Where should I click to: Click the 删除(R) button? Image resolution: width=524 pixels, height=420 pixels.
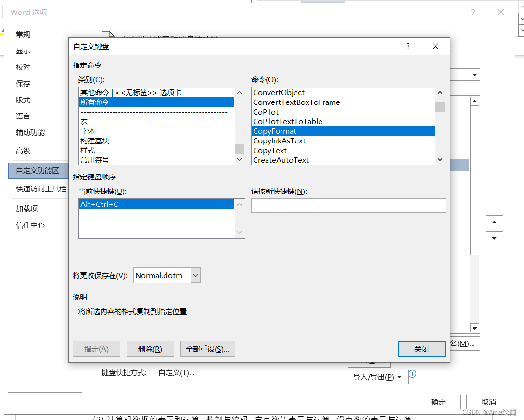(x=150, y=349)
